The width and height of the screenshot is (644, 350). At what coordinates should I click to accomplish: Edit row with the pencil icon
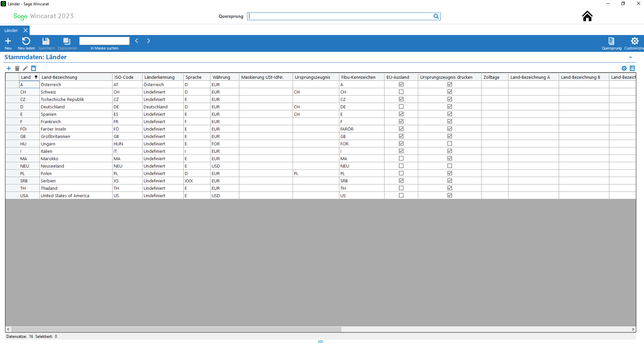(25, 68)
